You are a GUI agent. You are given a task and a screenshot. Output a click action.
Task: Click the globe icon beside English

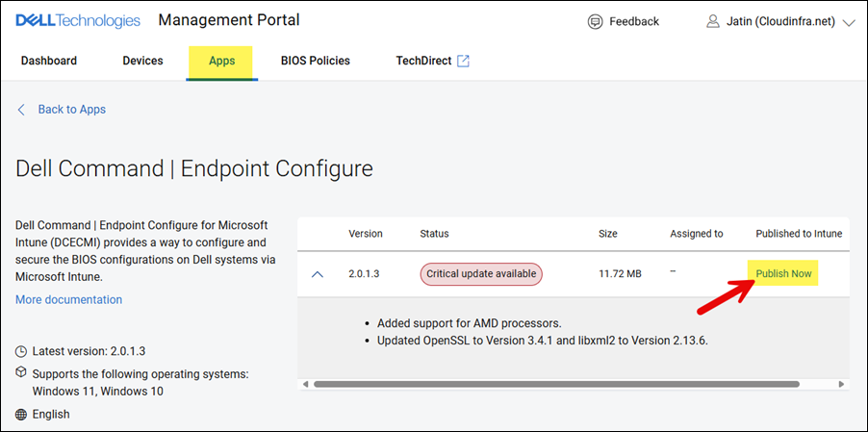(x=22, y=414)
